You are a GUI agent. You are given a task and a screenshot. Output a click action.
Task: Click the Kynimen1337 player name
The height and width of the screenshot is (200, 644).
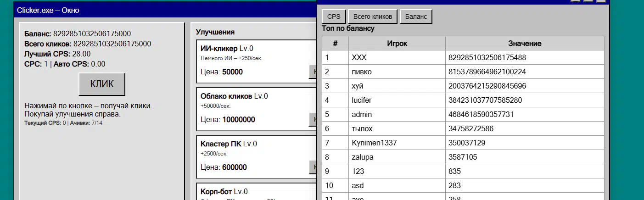click(x=374, y=143)
